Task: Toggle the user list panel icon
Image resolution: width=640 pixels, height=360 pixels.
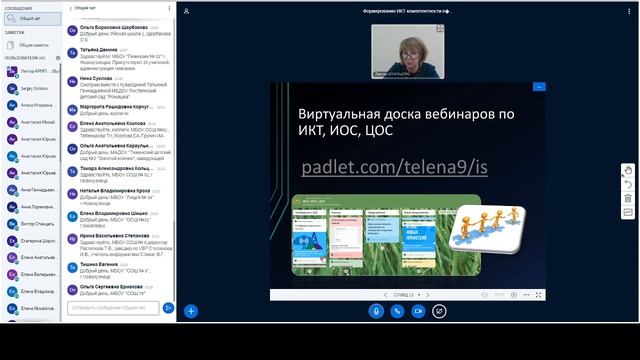Action: tap(187, 11)
